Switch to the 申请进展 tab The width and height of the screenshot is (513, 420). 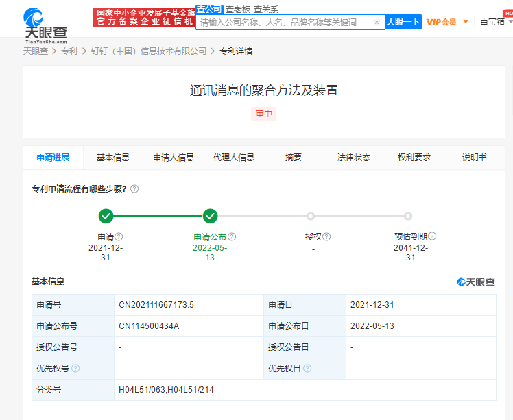pyautogui.click(x=53, y=158)
